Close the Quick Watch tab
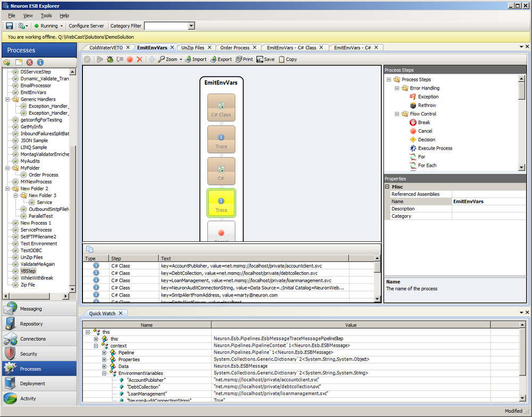Screen dimensions: 532x417 (x=120, y=314)
